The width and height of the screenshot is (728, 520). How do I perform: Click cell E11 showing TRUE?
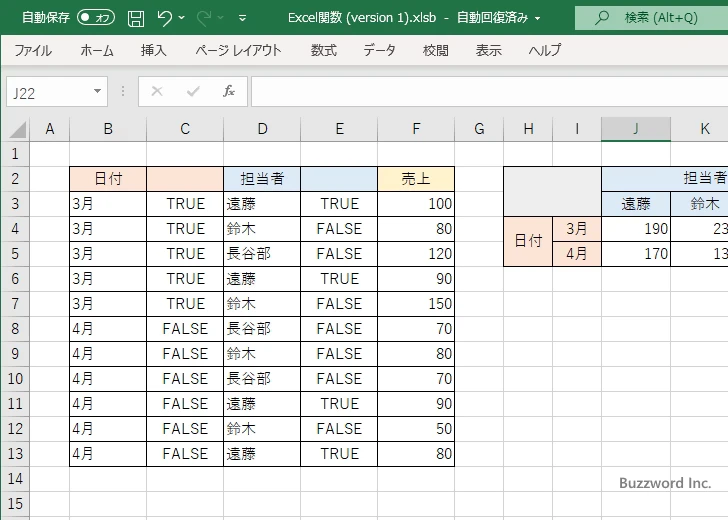click(339, 403)
